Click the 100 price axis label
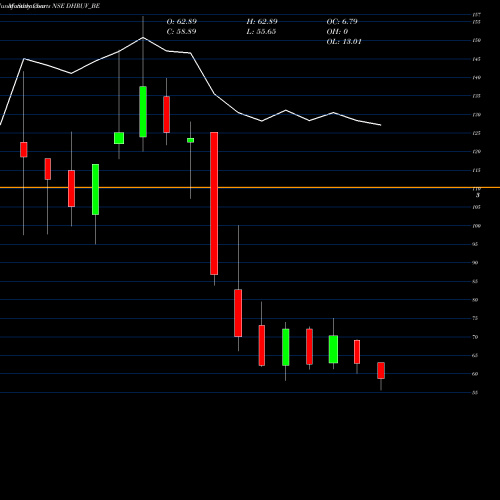 tap(477, 226)
